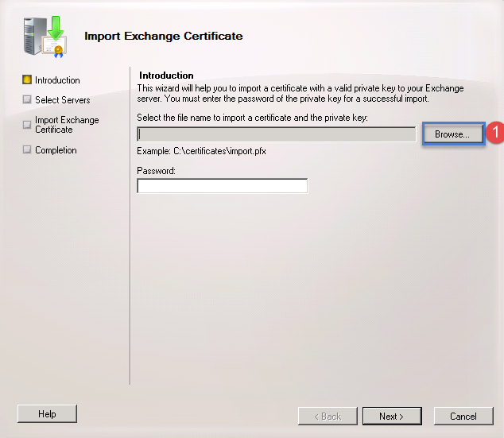Click the wizard description paragraph text

pyautogui.click(x=300, y=93)
